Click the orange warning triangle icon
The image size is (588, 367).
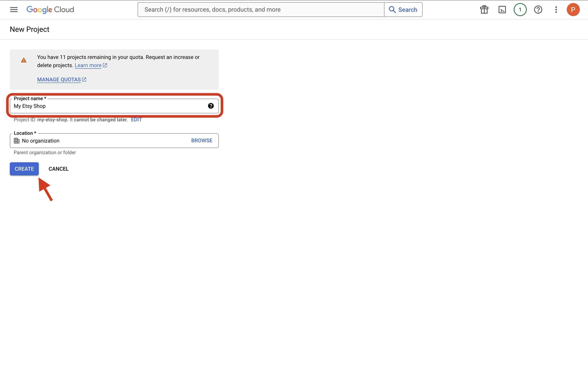[23, 60]
